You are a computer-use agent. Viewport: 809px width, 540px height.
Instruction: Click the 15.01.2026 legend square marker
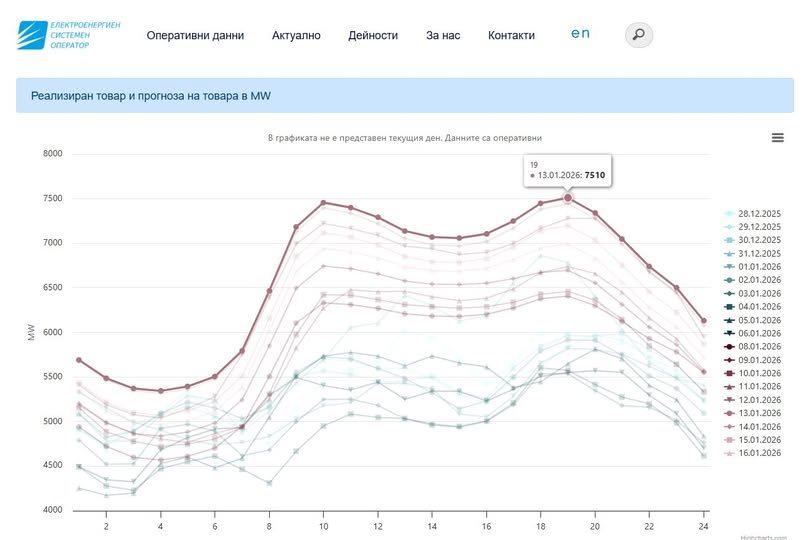pyautogui.click(x=729, y=439)
